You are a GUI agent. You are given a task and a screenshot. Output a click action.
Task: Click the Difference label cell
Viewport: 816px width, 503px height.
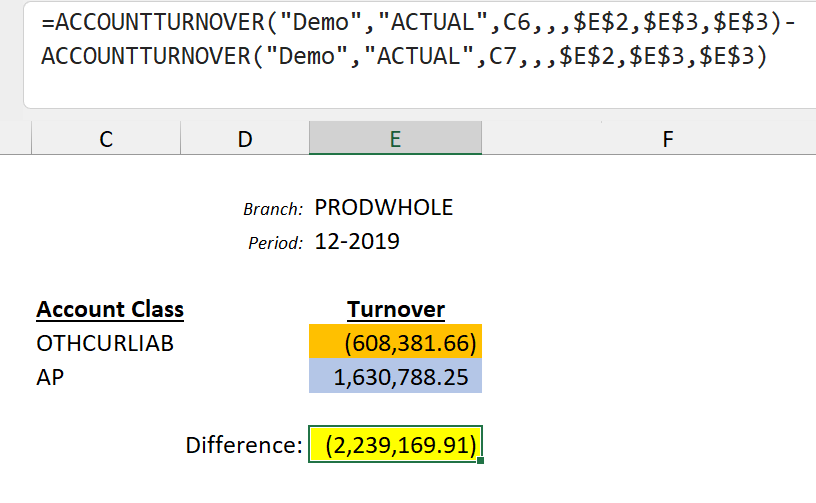click(244, 445)
